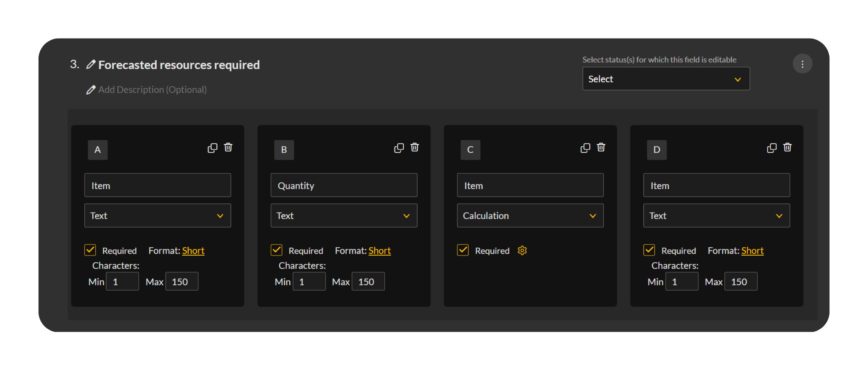Open the three-dot options menu

802,64
